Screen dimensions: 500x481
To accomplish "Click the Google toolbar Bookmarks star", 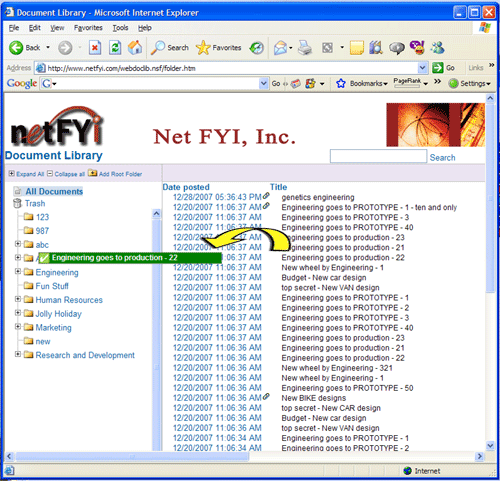I will coord(341,83).
